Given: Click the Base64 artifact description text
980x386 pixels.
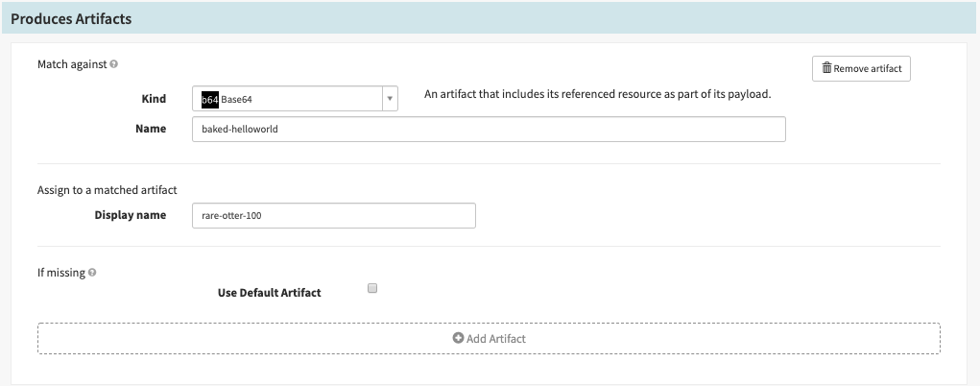Looking at the screenshot, I should click(x=597, y=95).
